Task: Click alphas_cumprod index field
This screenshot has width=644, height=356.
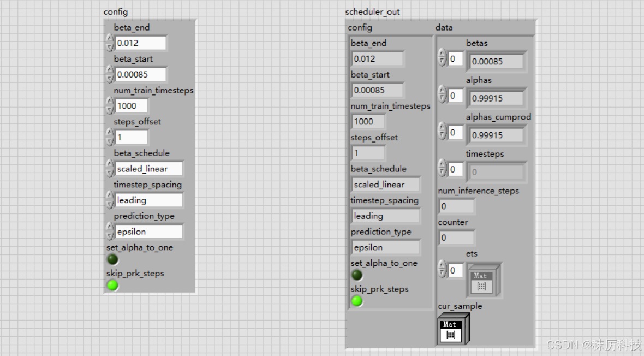Action: point(456,132)
